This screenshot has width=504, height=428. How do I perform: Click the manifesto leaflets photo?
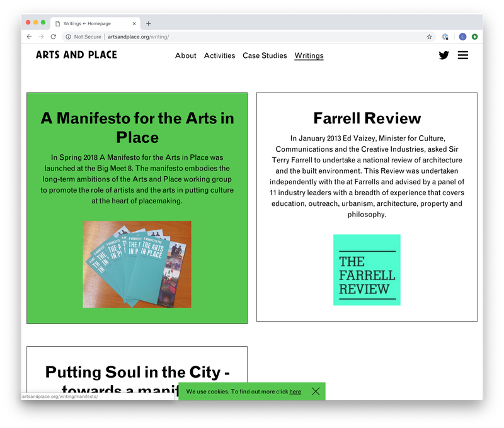137,264
